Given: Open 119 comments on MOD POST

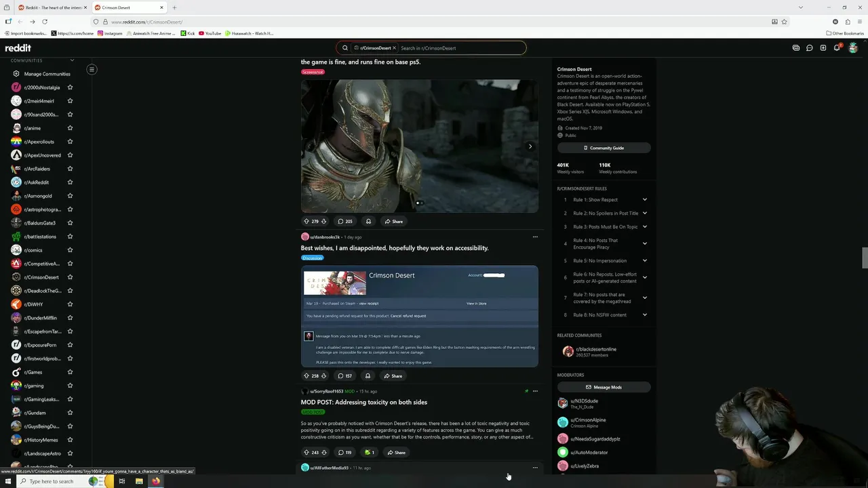Looking at the screenshot, I should [344, 452].
